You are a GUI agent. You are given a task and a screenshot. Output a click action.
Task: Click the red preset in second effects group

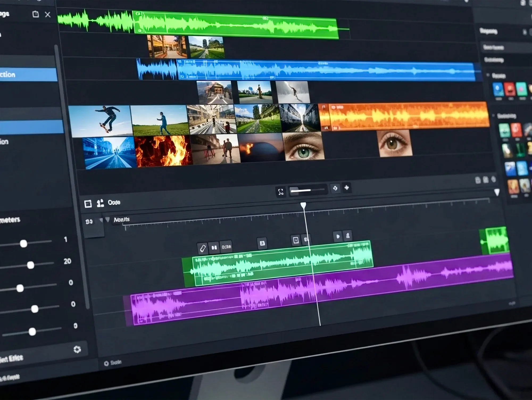click(x=516, y=130)
